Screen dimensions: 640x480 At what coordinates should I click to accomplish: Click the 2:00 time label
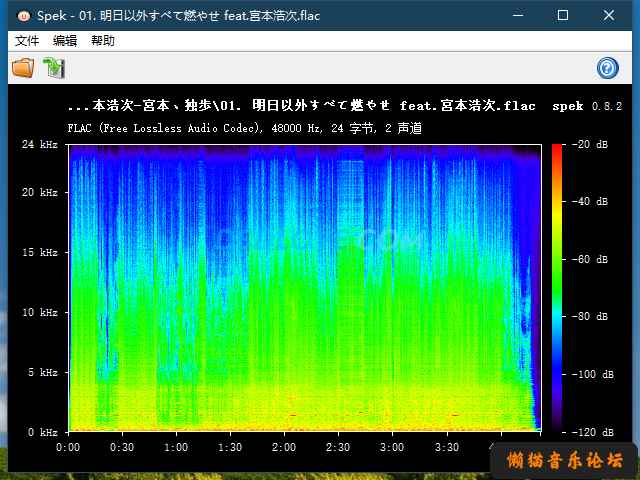(x=284, y=447)
